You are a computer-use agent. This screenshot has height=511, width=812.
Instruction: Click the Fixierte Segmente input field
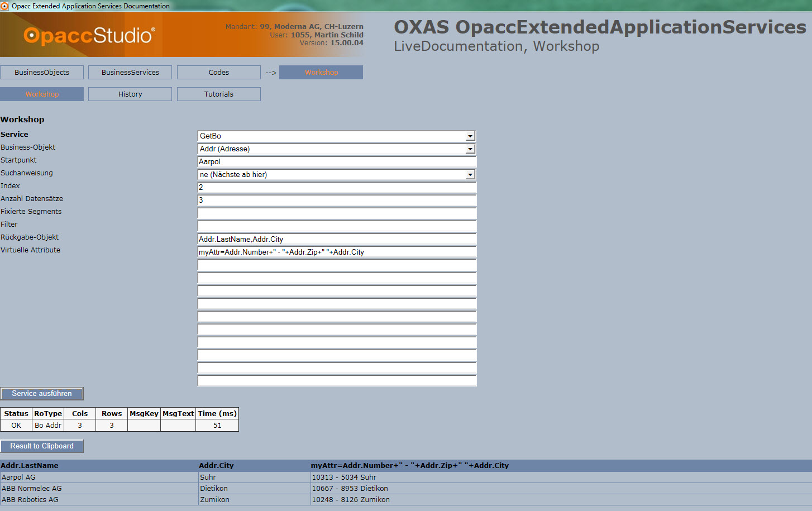tap(337, 213)
